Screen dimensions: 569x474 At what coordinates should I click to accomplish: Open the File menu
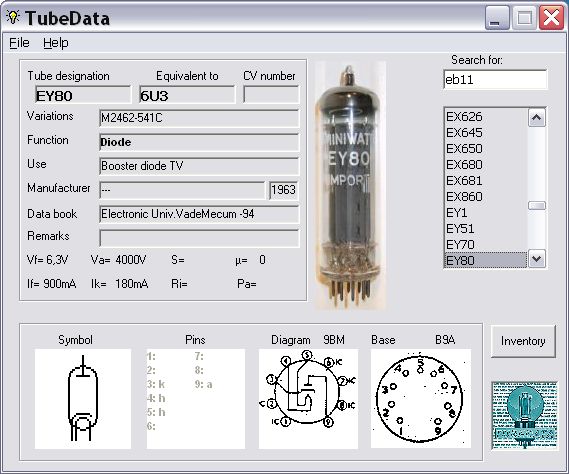tap(19, 43)
